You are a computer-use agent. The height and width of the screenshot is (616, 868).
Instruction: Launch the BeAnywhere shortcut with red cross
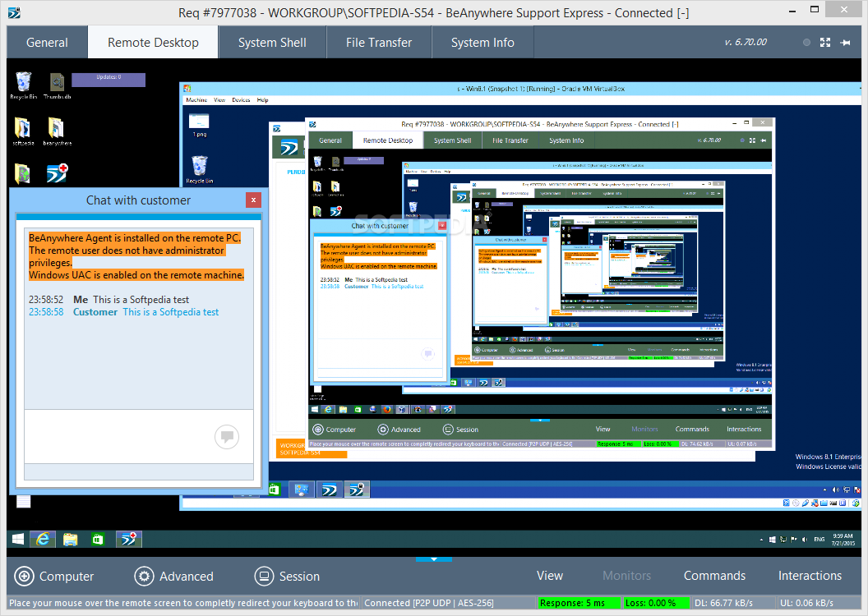57,173
